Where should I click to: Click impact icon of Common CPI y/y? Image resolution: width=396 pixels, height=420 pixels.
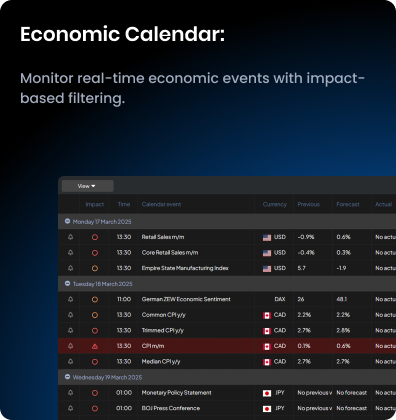(95, 315)
